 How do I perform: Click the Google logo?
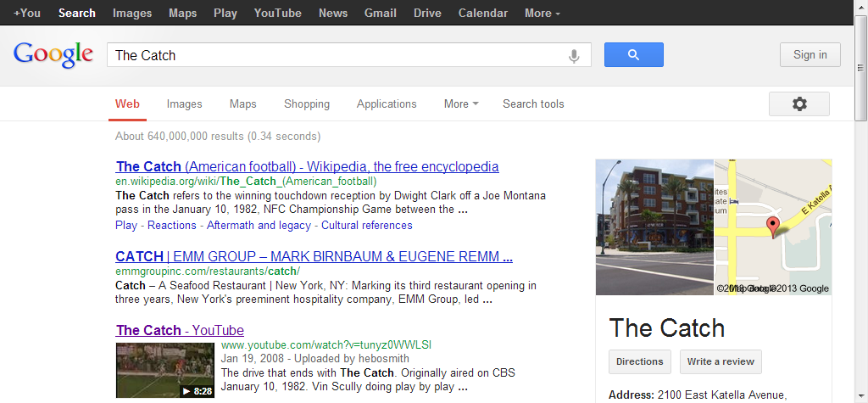point(53,55)
